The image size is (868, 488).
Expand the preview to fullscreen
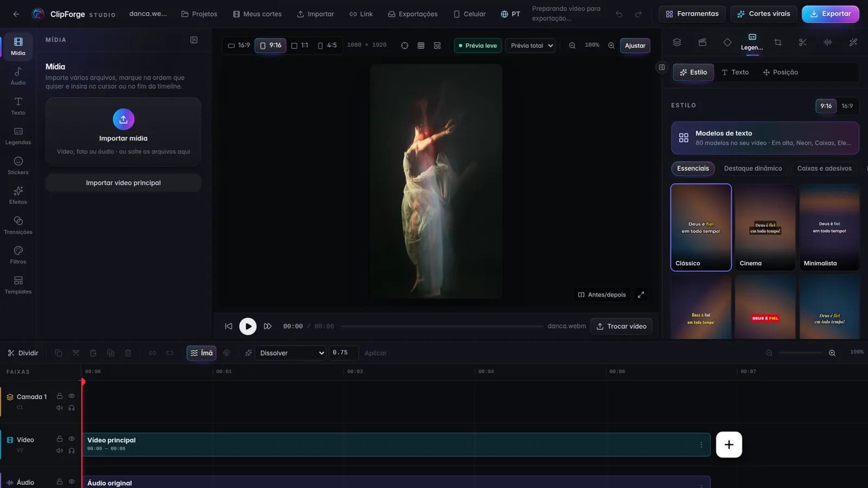[641, 295]
